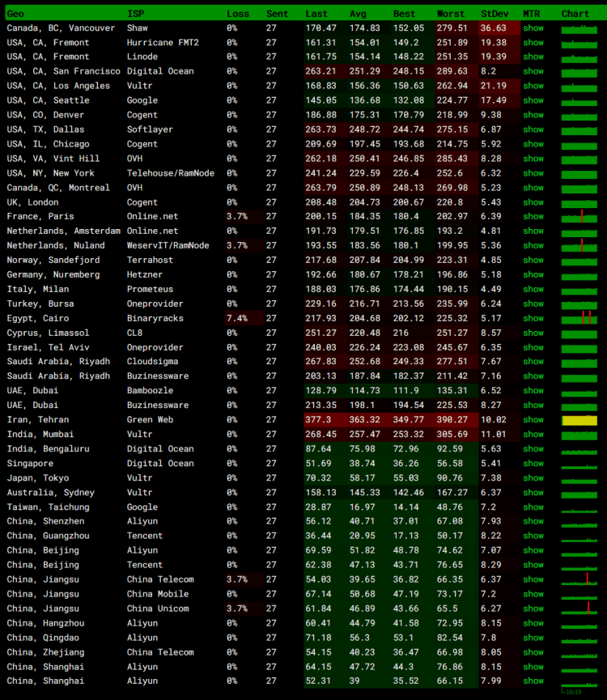Open chart for China Unicom Jiangsu row
The image size is (607, 700).
tap(579, 609)
